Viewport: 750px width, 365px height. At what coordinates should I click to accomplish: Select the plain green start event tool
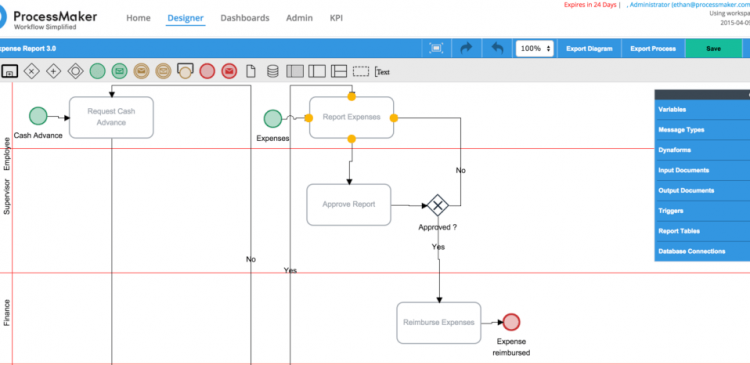[97, 72]
